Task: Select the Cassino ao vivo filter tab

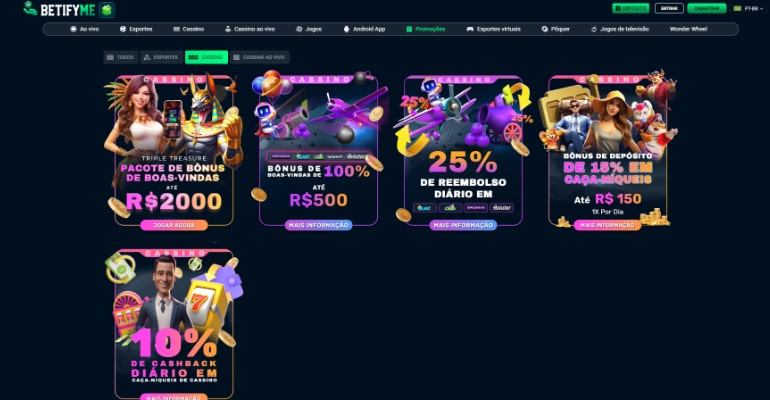Action: (259, 57)
